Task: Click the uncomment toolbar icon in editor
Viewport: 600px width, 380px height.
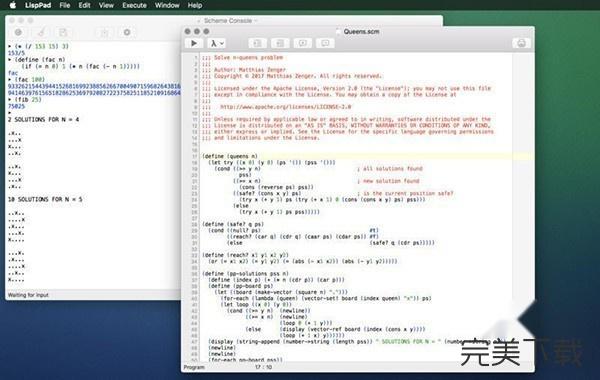Action: click(325, 43)
